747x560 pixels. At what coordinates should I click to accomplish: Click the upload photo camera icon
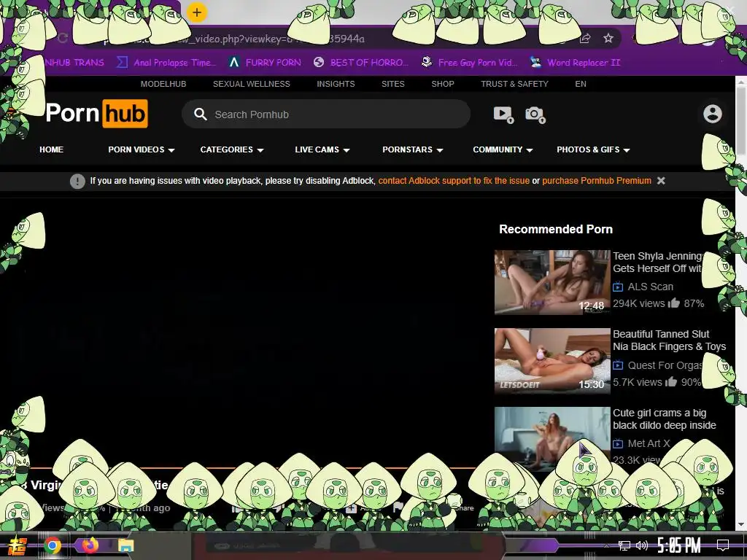pos(535,114)
